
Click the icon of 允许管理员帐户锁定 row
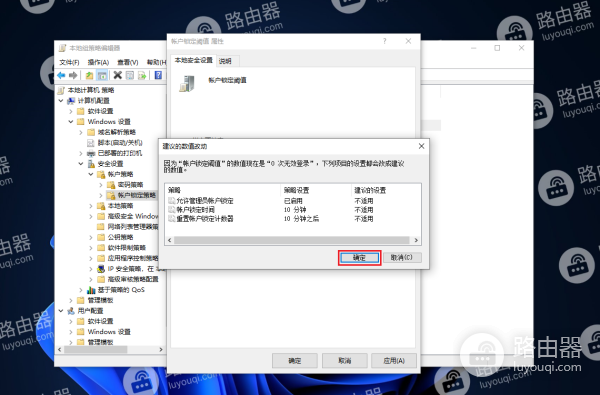click(x=171, y=201)
